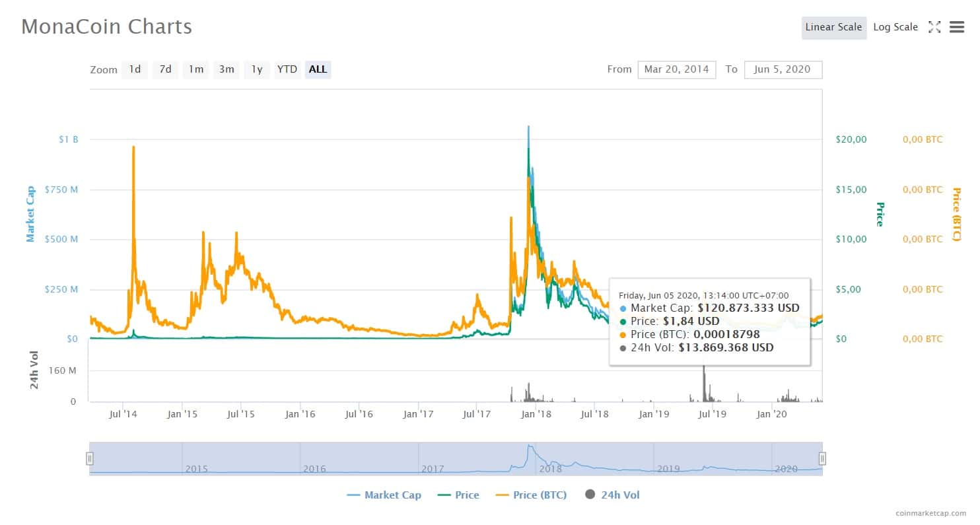Set zoom to 1m
The height and width of the screenshot is (525, 980).
click(x=195, y=69)
